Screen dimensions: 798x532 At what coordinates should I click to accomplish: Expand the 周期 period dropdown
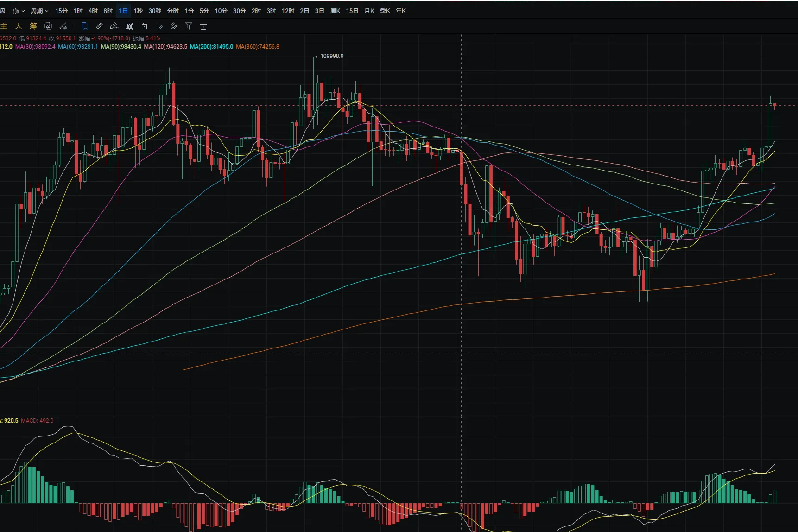tap(39, 11)
